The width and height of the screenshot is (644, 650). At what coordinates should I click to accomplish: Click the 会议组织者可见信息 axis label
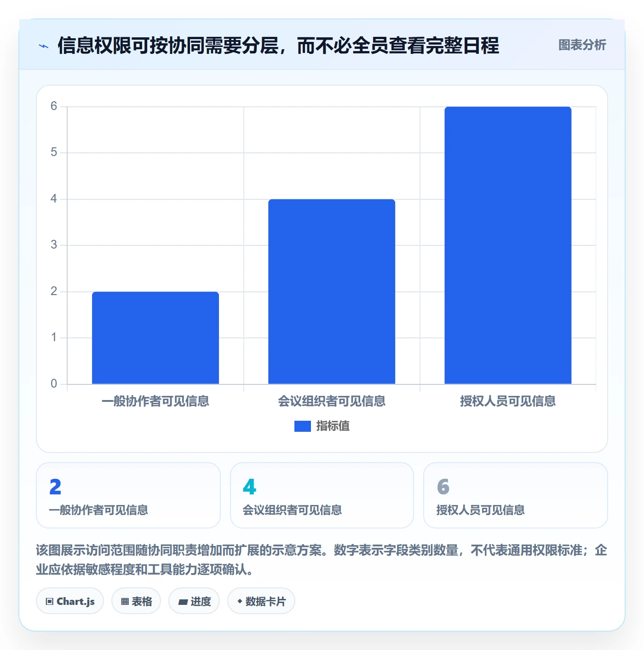332,401
